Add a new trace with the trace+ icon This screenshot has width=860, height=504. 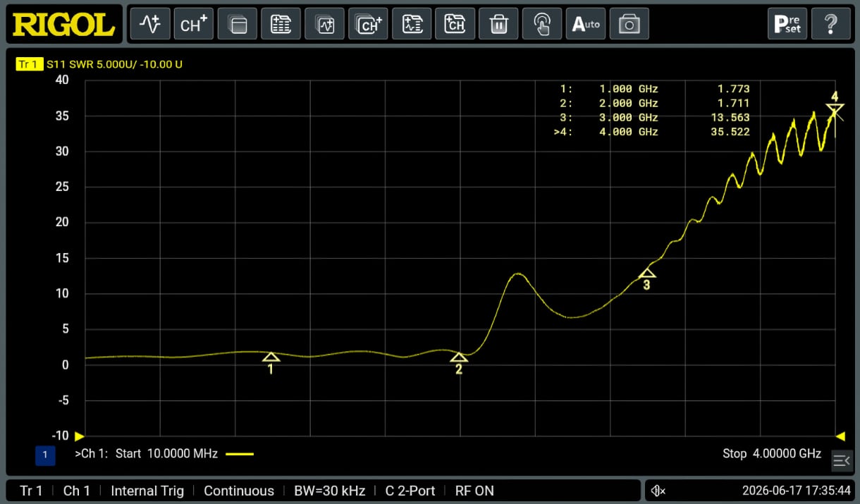tap(150, 25)
